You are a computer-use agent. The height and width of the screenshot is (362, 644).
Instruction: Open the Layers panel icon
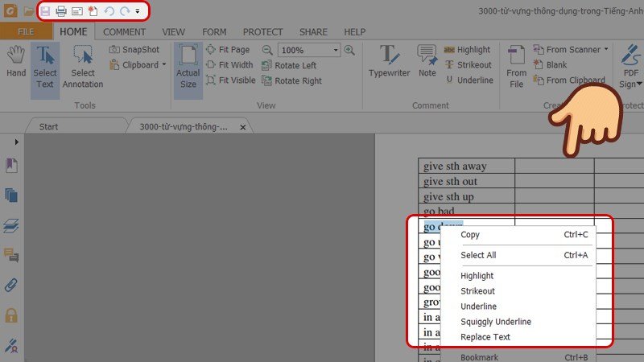(11, 226)
